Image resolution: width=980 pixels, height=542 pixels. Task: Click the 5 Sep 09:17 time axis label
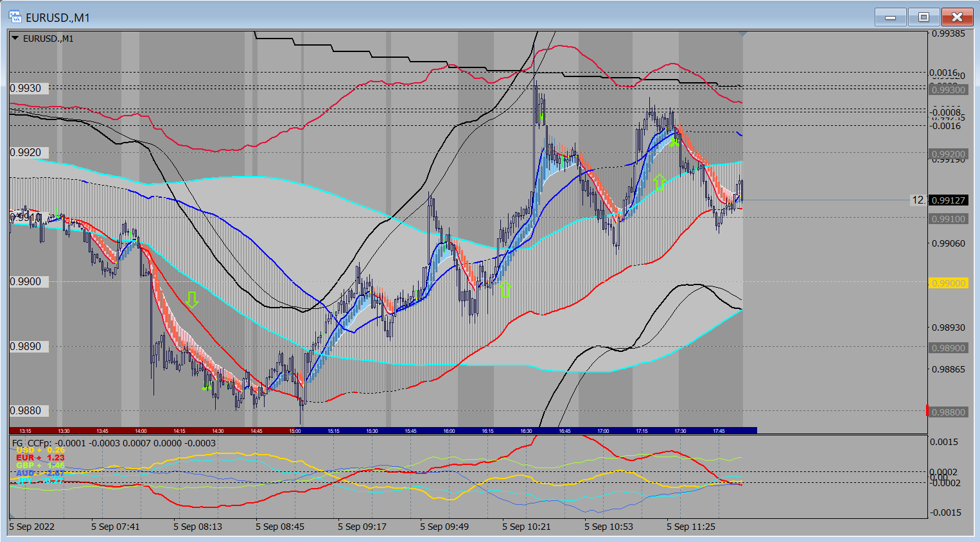point(362,527)
